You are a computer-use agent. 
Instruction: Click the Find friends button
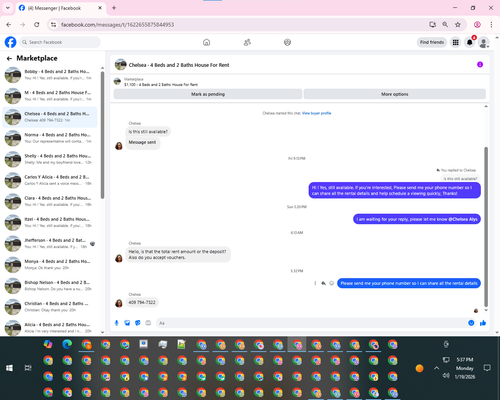pyautogui.click(x=432, y=42)
